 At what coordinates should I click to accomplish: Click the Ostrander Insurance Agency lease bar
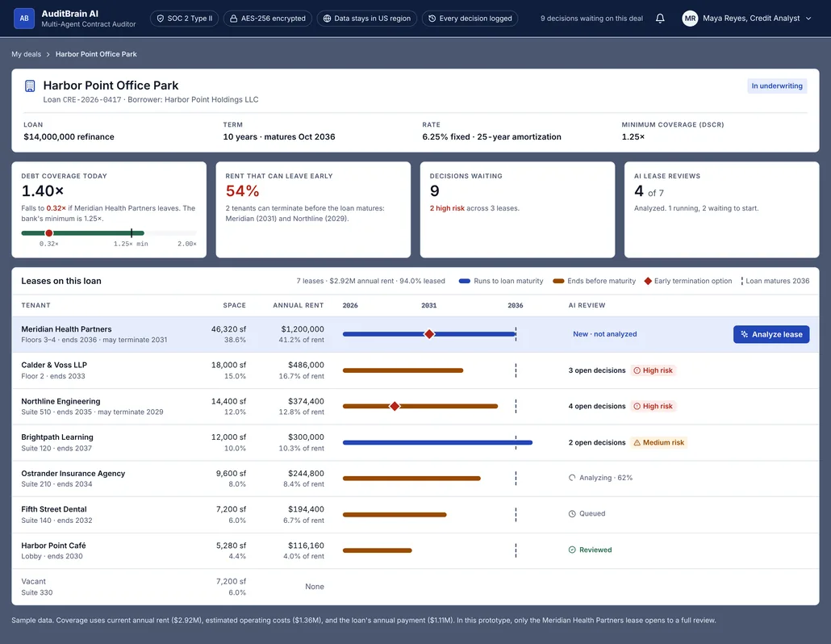411,478
